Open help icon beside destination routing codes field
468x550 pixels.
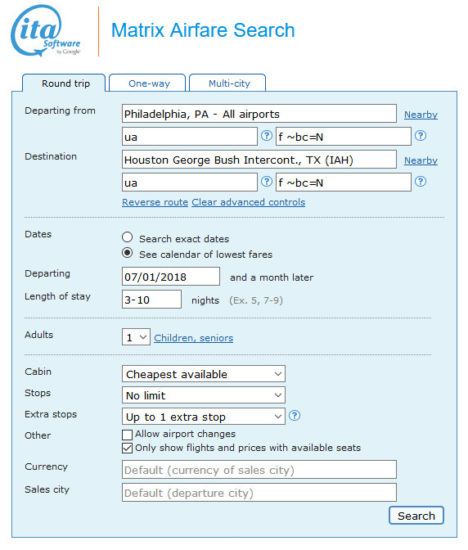(267, 182)
